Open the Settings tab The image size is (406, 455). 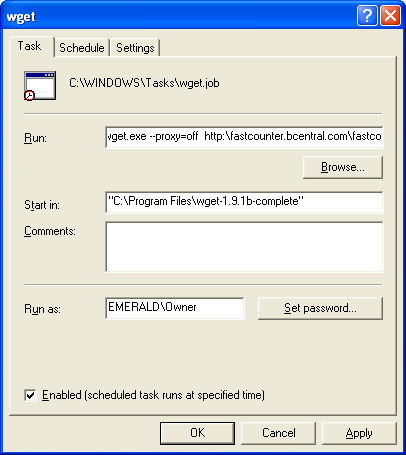(x=135, y=48)
